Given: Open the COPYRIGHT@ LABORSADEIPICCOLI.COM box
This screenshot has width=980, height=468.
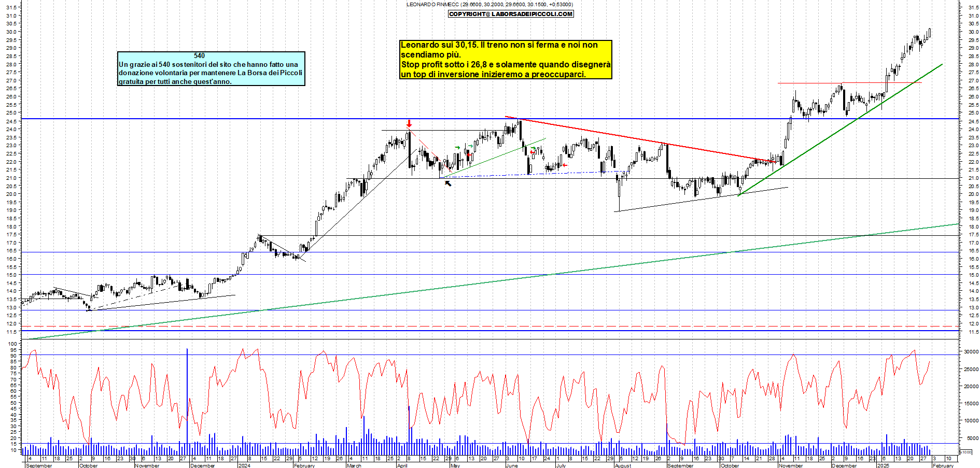Looking at the screenshot, I should tap(511, 14).
